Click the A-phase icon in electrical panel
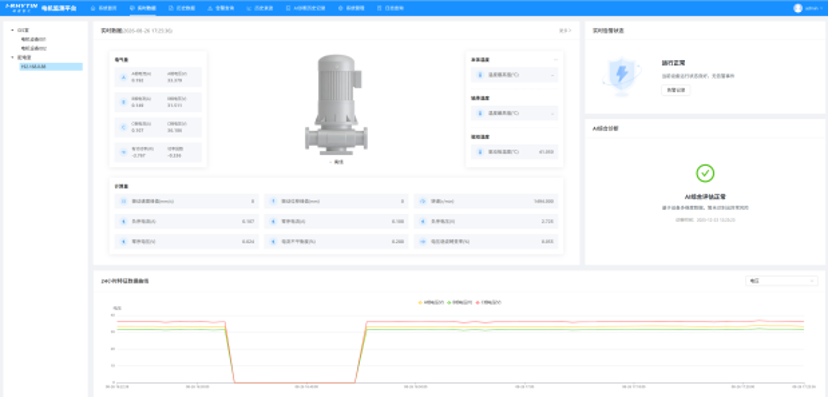Viewport: 828px width, 397px height. tap(124, 77)
